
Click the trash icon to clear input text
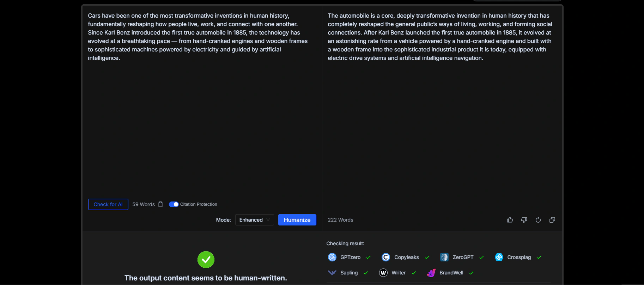(x=160, y=204)
